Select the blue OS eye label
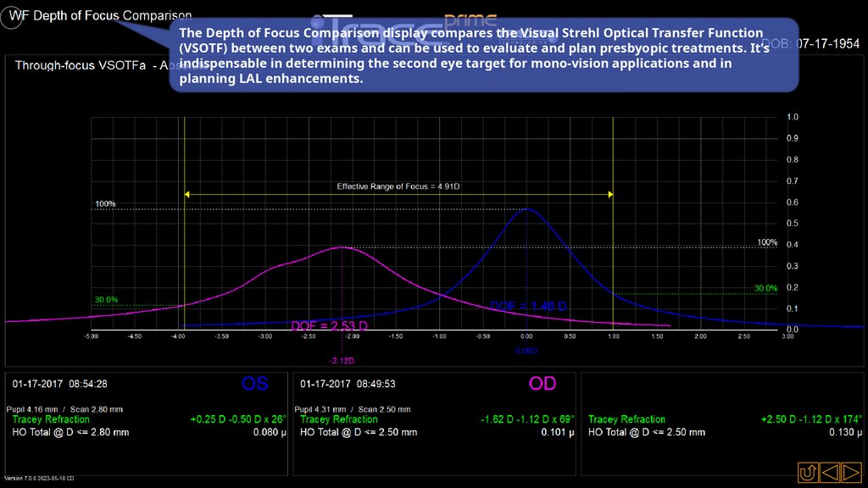This screenshot has width=868, height=488. pyautogui.click(x=255, y=384)
